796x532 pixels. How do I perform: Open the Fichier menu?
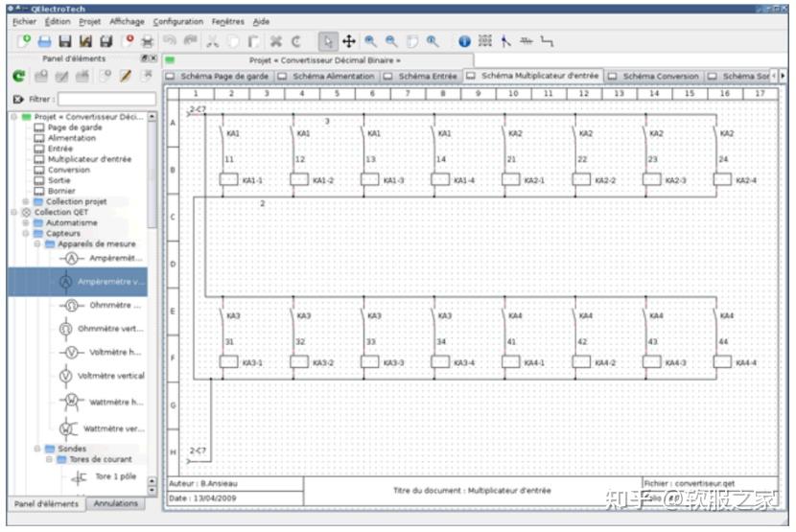tap(24, 21)
